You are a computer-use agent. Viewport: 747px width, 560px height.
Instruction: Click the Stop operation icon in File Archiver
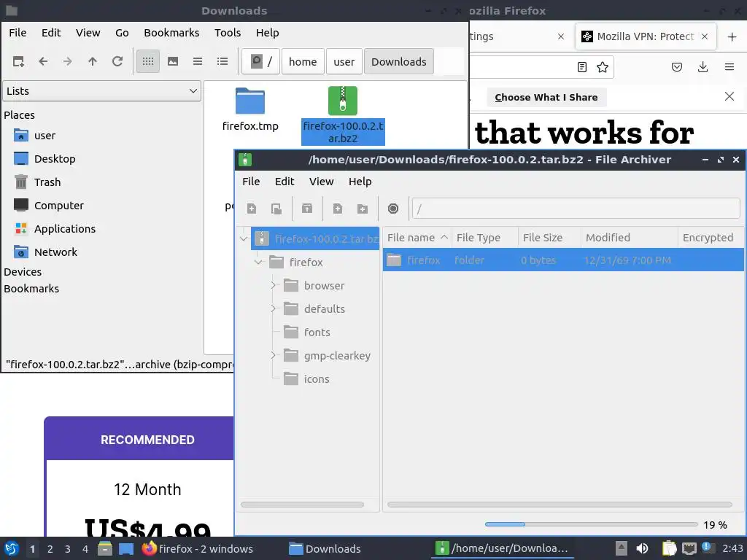393,209
